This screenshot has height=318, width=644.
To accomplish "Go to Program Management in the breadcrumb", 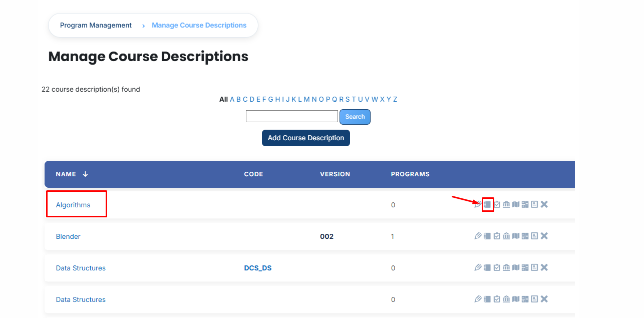I will [96, 25].
